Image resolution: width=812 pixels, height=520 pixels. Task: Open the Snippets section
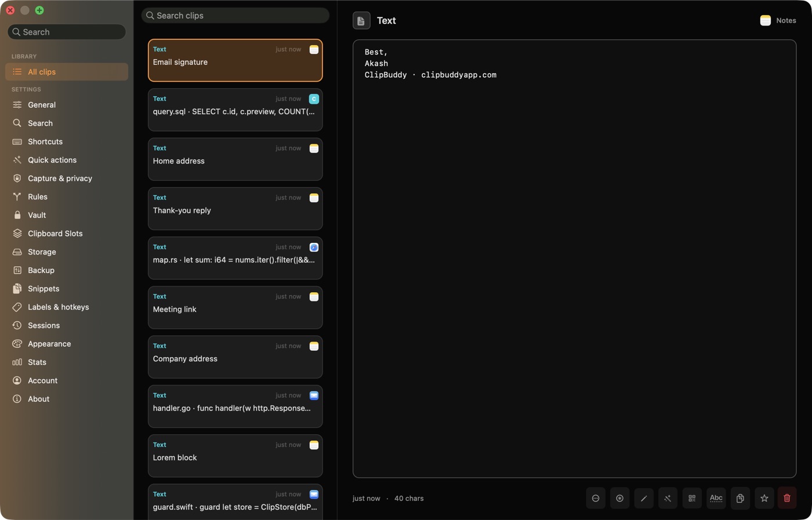[67, 289]
